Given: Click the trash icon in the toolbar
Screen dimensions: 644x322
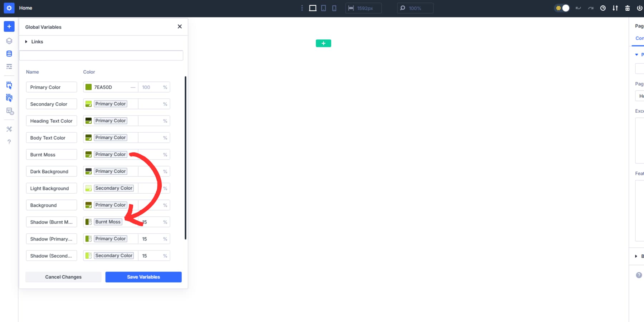Looking at the screenshot, I should (x=628, y=8).
